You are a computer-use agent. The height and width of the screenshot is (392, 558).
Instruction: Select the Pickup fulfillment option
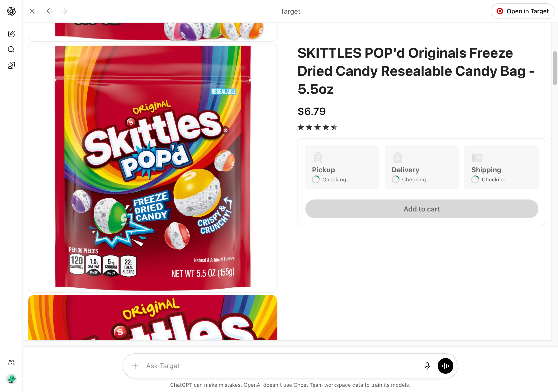tap(342, 167)
